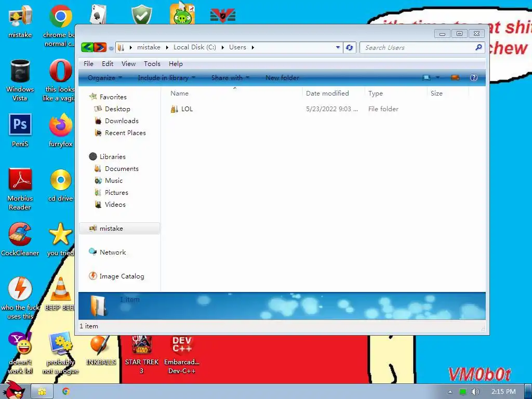
Task: Click the Chrome icon in taskbar
Action: click(66, 392)
